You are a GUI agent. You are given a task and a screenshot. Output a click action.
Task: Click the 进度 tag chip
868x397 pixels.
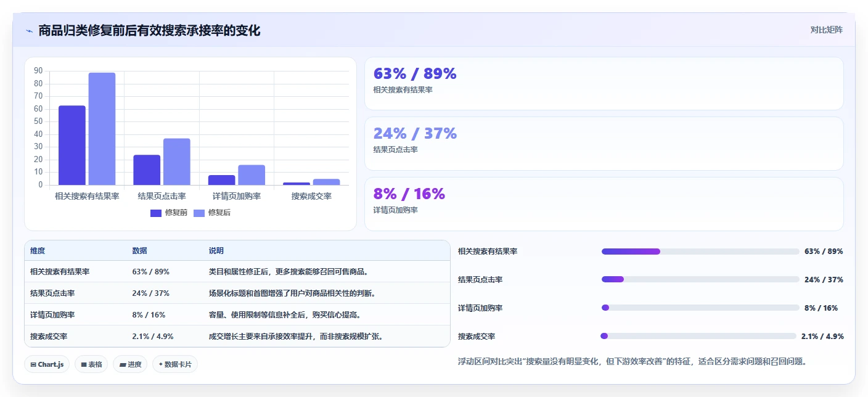[x=130, y=364]
